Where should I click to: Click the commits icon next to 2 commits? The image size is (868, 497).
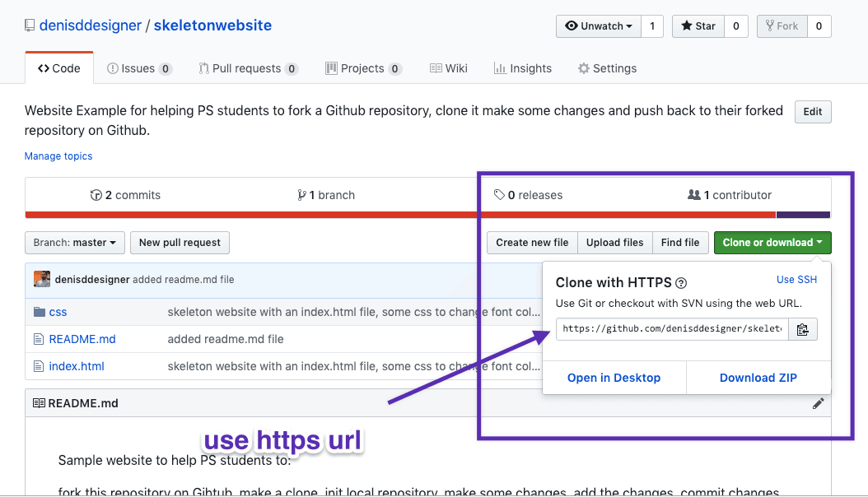tap(97, 195)
